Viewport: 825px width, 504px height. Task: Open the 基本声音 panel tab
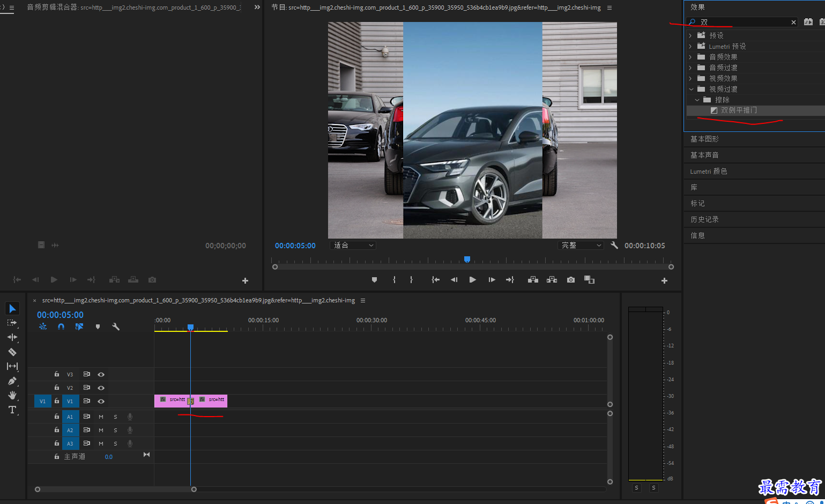(704, 155)
